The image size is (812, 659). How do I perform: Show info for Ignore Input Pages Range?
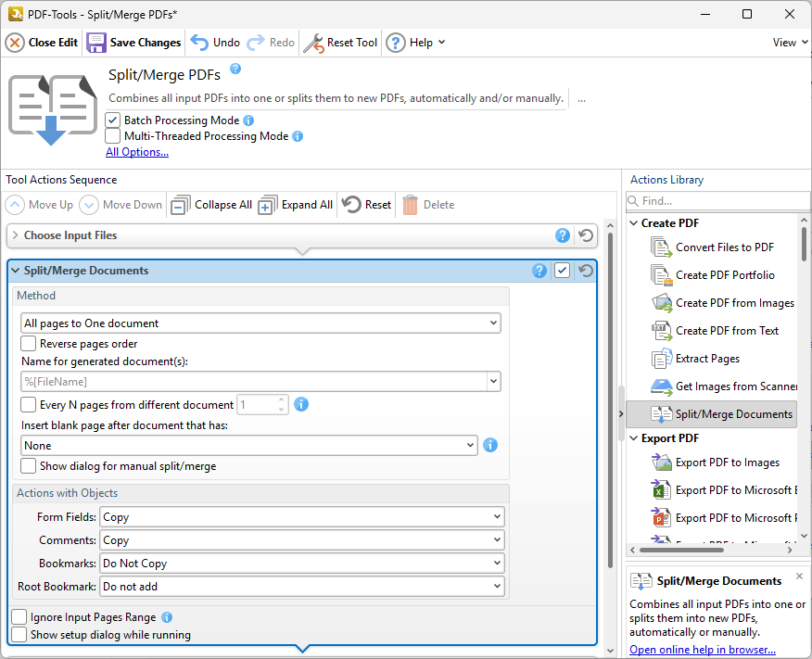click(167, 617)
